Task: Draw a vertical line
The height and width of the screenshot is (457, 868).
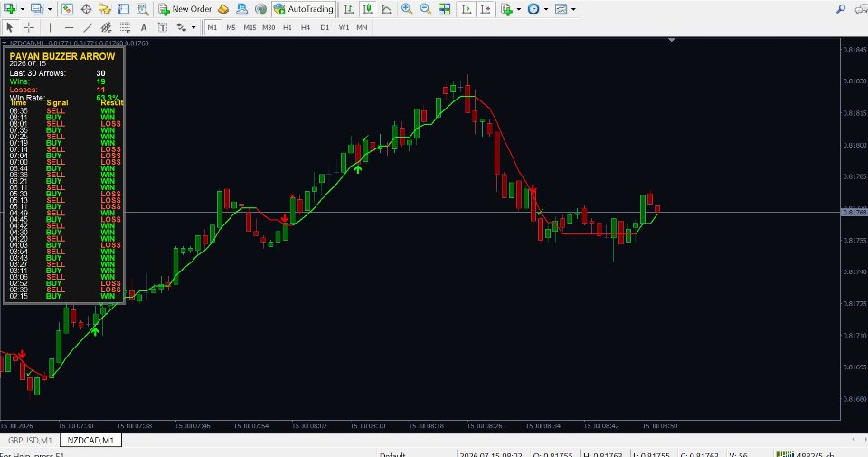Action: (50, 27)
